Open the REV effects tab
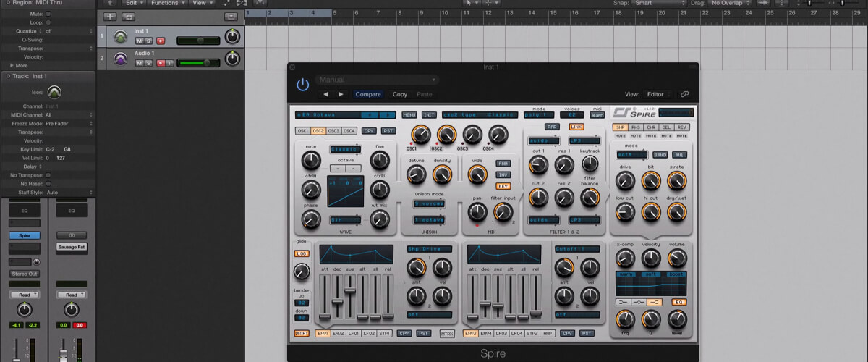The image size is (868, 362). coord(681,127)
